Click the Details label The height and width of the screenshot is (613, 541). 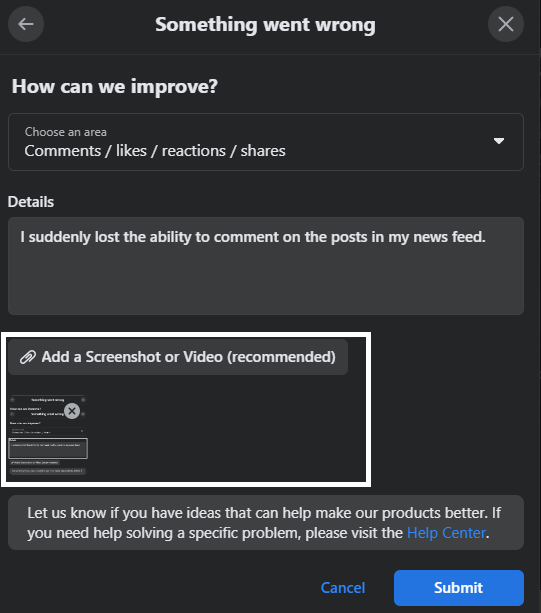coord(31,202)
